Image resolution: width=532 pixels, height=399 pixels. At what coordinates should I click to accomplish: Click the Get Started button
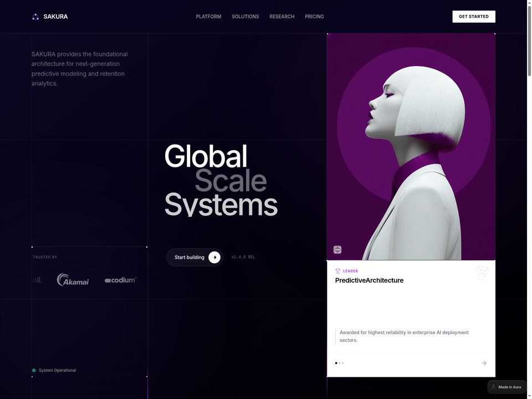click(x=474, y=17)
